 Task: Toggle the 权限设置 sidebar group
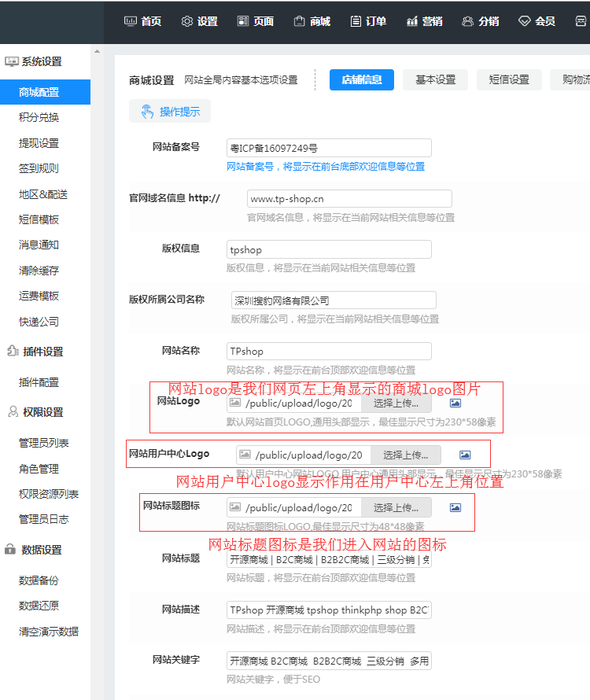point(33,412)
